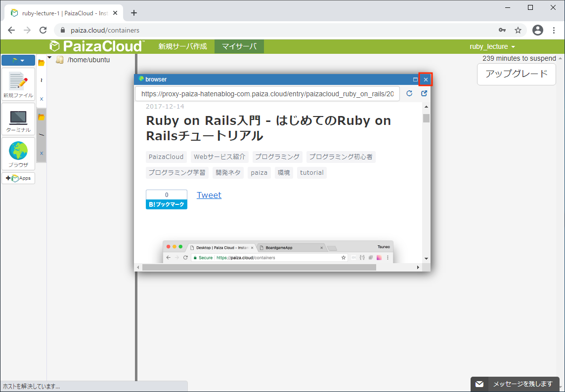Open the 環境 tag
The image size is (565, 392).
click(284, 172)
